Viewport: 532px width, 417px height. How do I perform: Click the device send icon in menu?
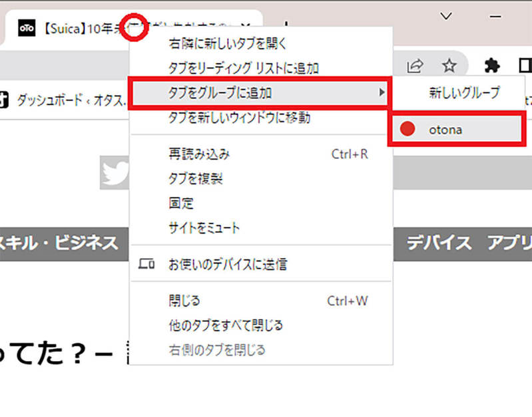tap(146, 264)
